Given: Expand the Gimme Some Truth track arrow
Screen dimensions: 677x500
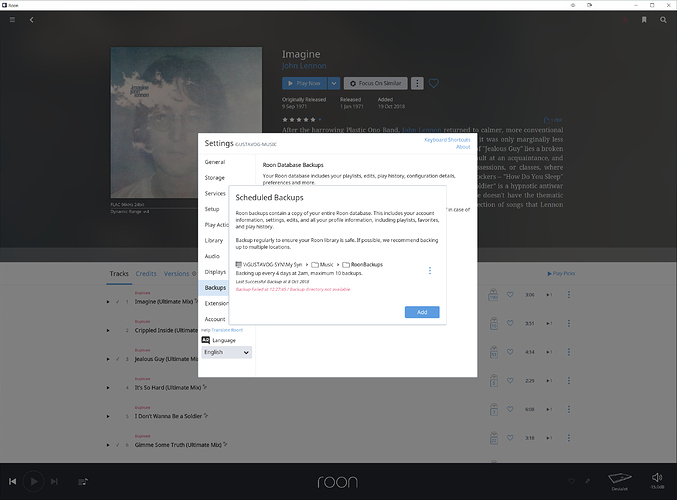Looking at the screenshot, I should pos(108,445).
